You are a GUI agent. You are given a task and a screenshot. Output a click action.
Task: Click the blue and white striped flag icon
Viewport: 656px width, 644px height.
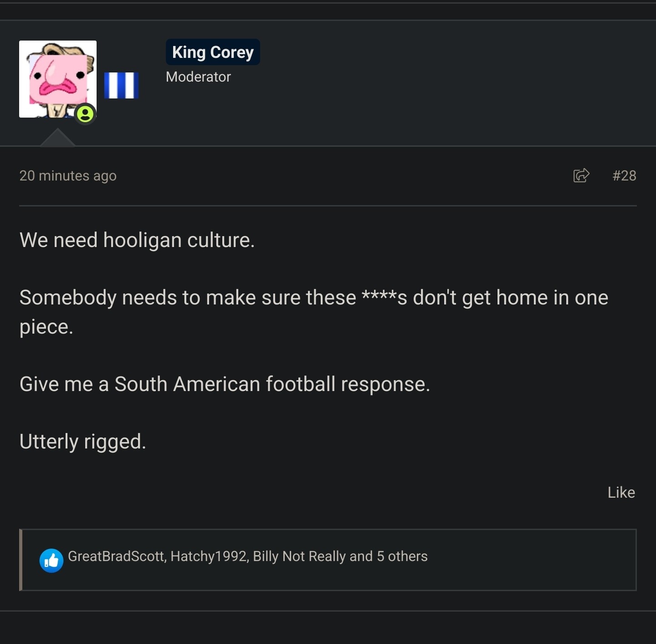pos(121,86)
